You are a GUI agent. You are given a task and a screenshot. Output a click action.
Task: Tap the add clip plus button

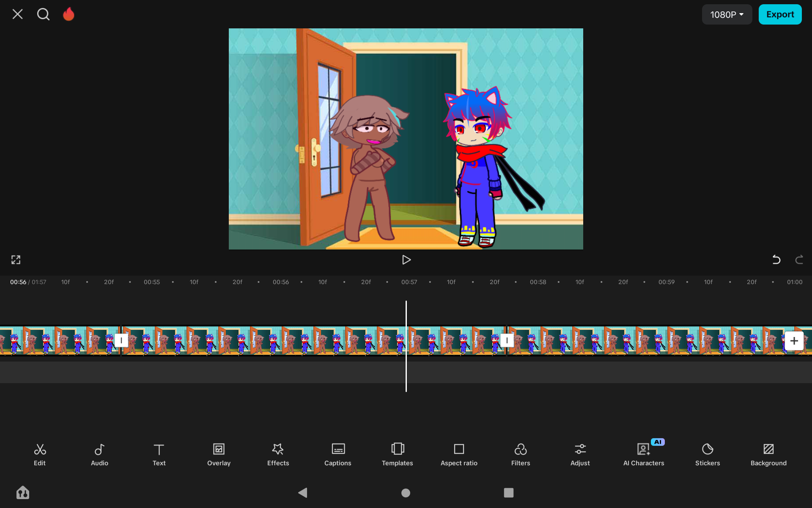click(793, 341)
